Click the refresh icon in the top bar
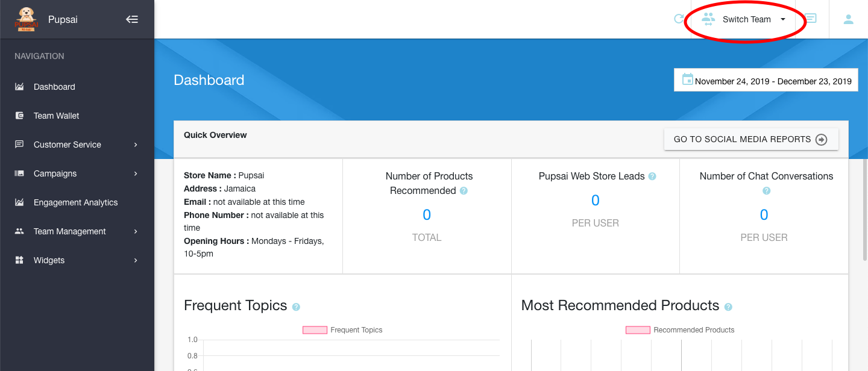Image resolution: width=868 pixels, height=371 pixels. tap(679, 19)
